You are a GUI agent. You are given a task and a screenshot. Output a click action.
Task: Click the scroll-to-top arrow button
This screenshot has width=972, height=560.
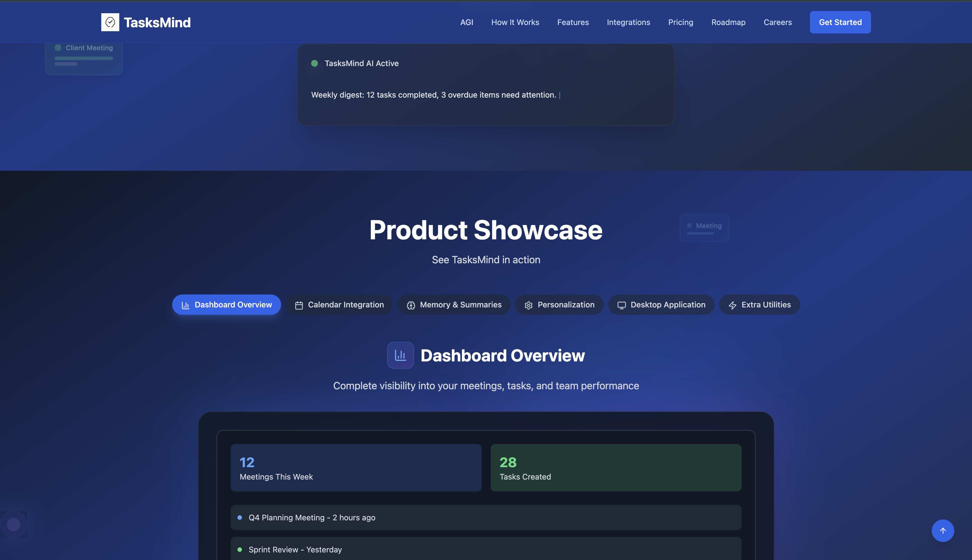point(942,530)
